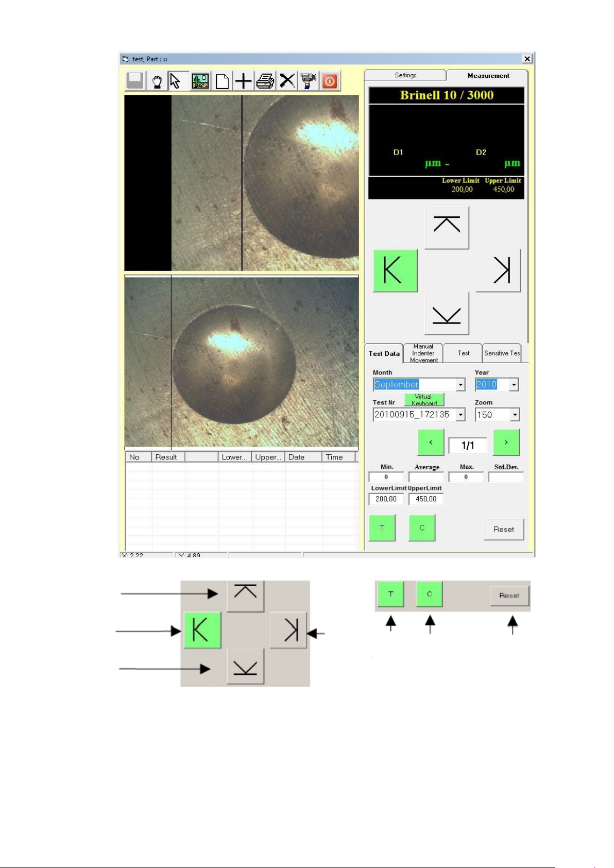Click the blank new page icon
The image size is (614, 868).
click(222, 81)
